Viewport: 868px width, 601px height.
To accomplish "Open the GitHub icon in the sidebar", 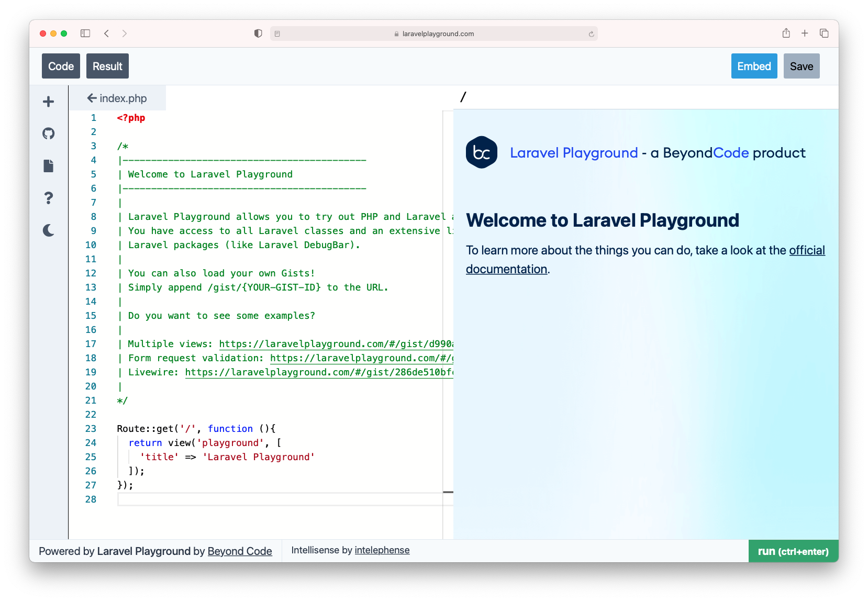I will pos(49,133).
